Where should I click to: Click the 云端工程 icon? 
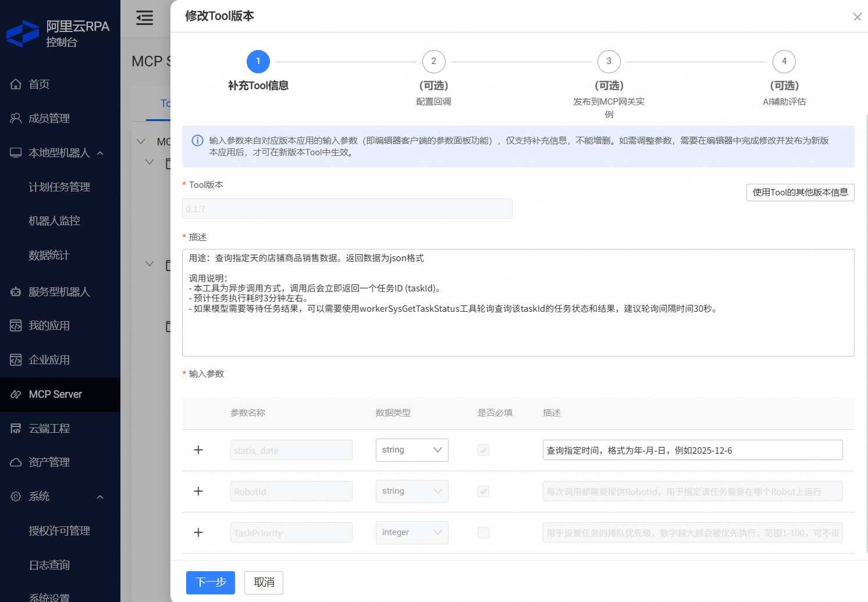pos(16,429)
